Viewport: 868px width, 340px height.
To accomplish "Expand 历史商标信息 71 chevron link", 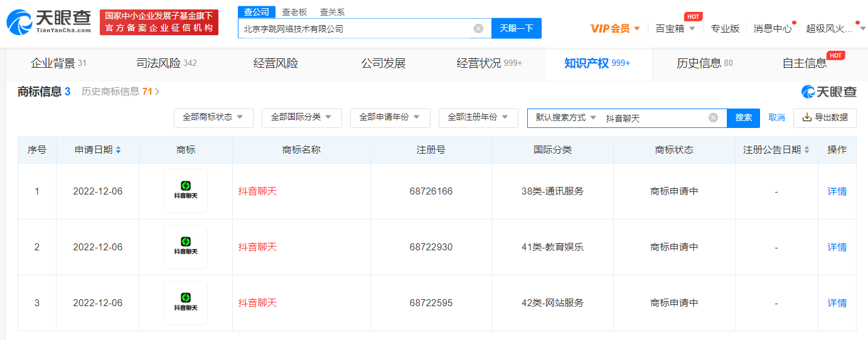I will pyautogui.click(x=120, y=92).
